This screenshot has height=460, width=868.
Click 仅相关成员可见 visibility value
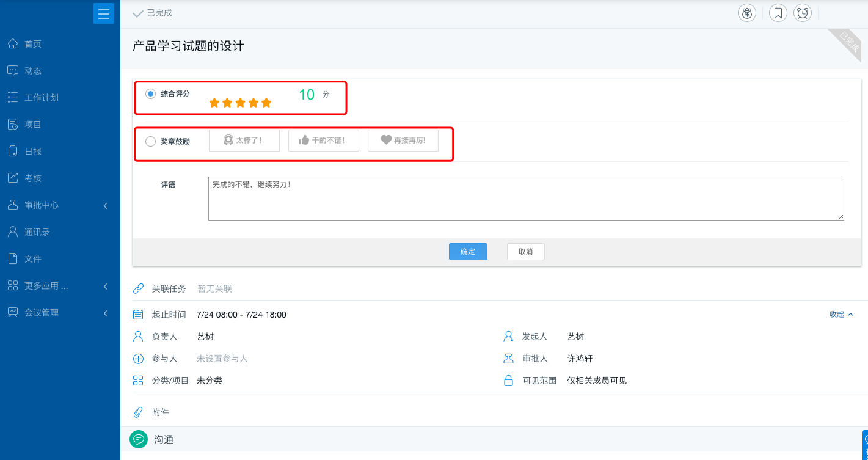click(597, 381)
